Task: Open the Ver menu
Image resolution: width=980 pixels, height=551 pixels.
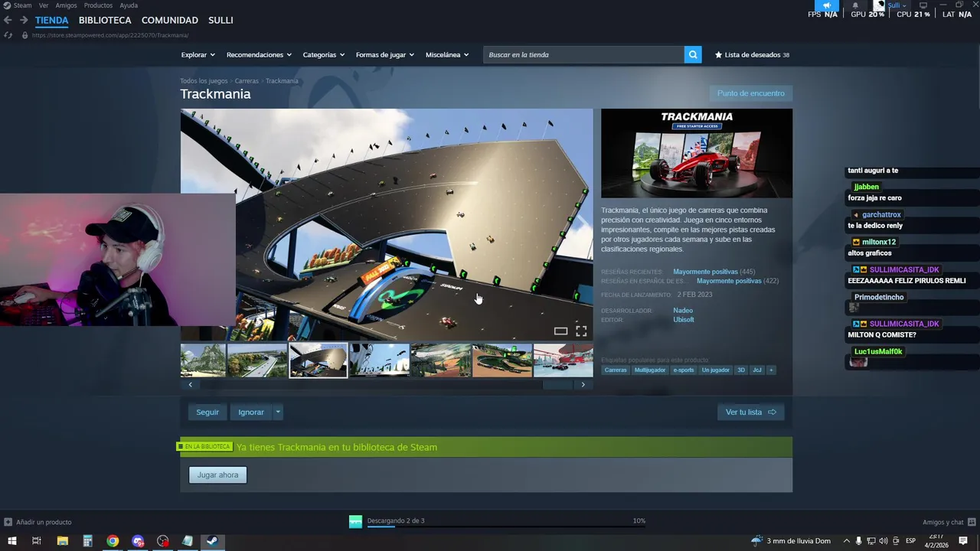Action: click(x=44, y=5)
